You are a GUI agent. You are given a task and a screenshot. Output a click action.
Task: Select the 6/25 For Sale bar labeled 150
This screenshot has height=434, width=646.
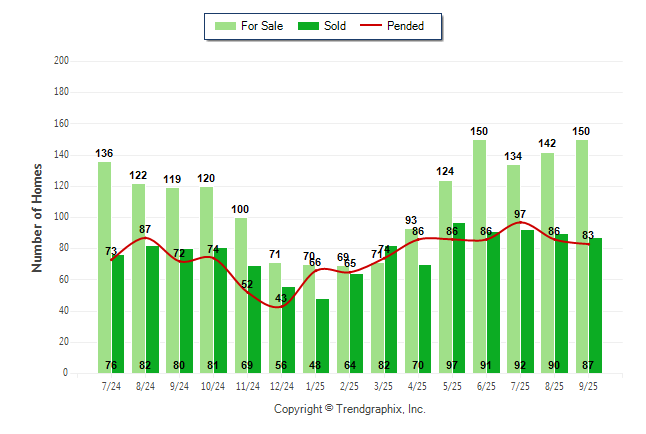pyautogui.click(x=479, y=255)
